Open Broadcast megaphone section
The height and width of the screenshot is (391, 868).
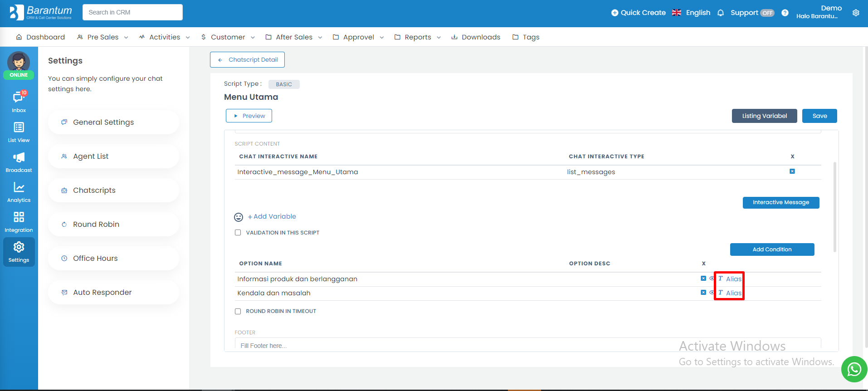[x=19, y=161]
